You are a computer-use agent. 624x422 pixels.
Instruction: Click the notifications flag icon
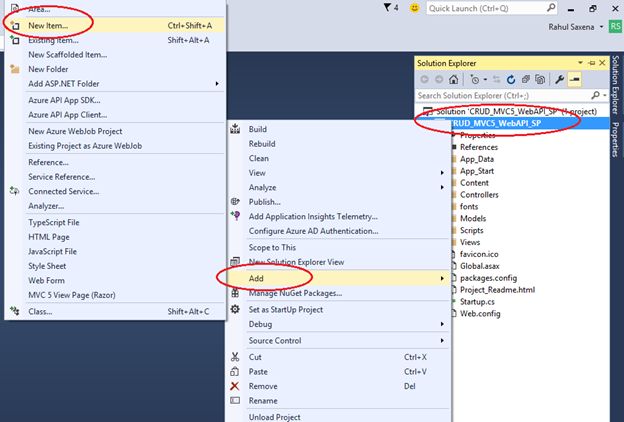(x=387, y=8)
